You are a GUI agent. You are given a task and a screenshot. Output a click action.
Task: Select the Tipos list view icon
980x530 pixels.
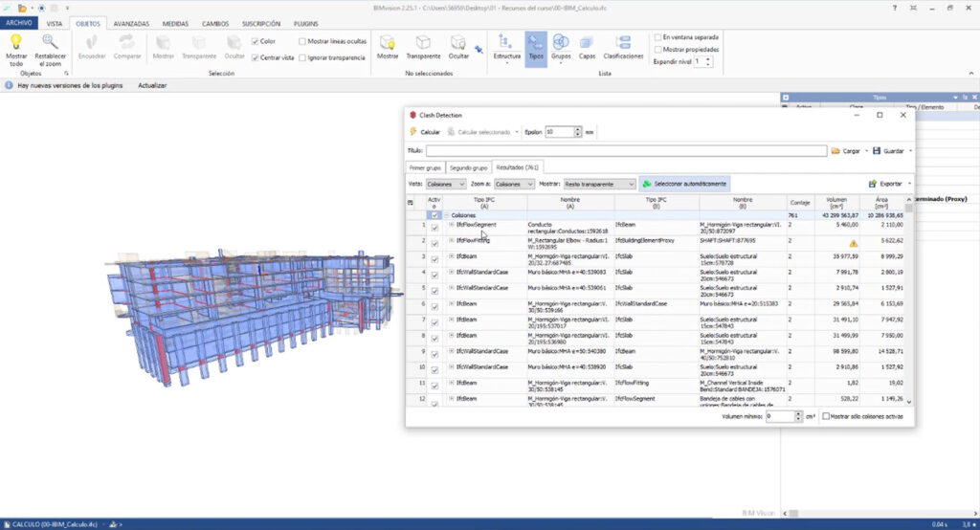tap(536, 42)
